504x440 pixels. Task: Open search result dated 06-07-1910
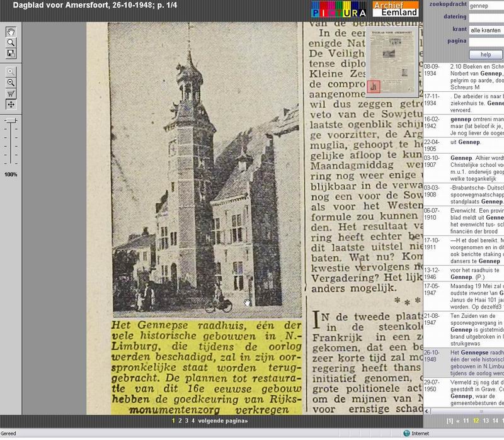coord(464,221)
